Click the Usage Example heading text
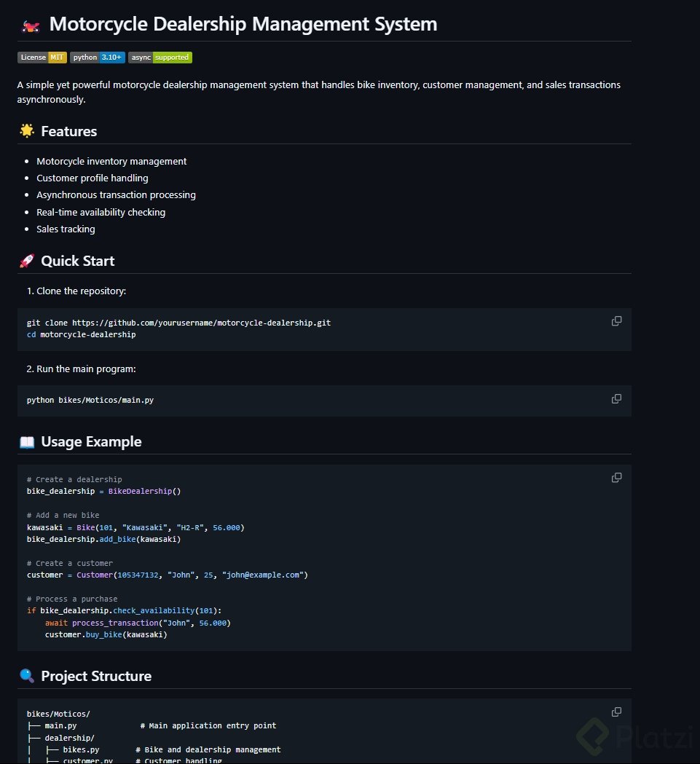700x764 pixels. pos(91,442)
